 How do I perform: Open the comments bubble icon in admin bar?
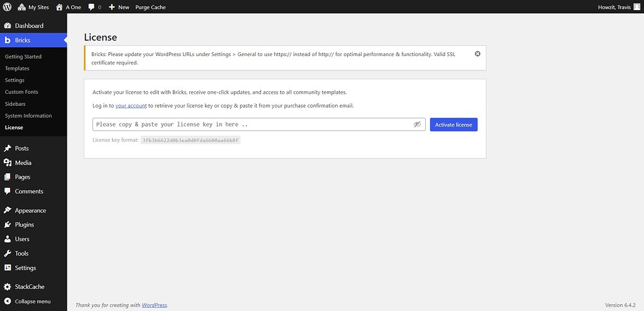(x=92, y=7)
